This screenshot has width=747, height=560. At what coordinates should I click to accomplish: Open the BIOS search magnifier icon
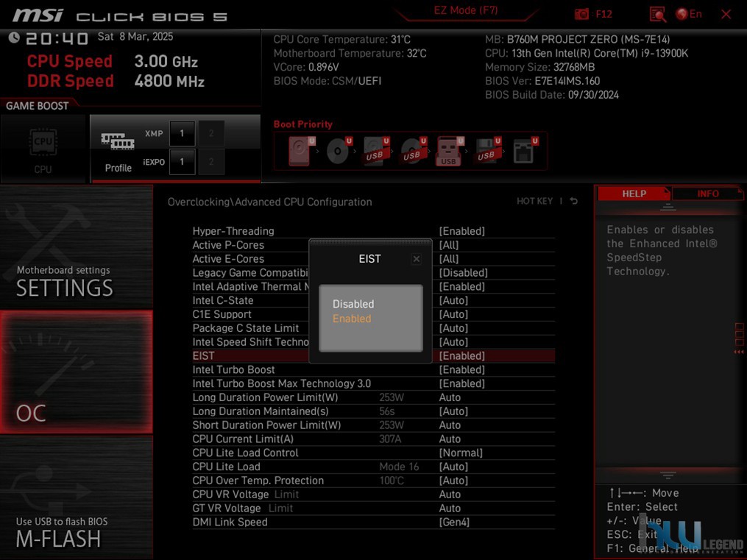click(657, 14)
